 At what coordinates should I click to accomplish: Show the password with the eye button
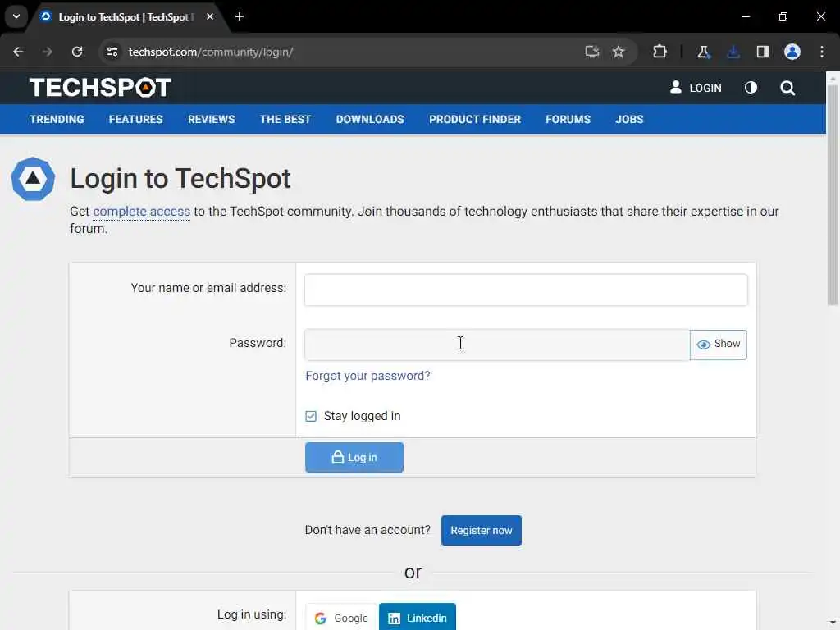719,345
